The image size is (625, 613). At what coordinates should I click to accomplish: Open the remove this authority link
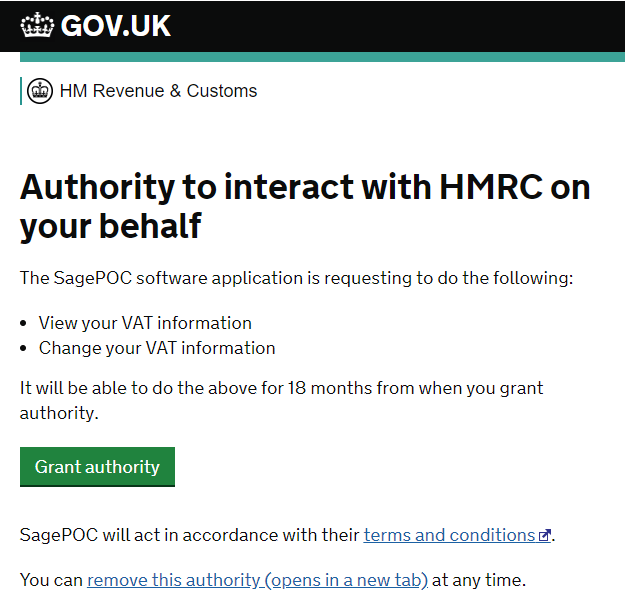pyautogui.click(x=257, y=580)
